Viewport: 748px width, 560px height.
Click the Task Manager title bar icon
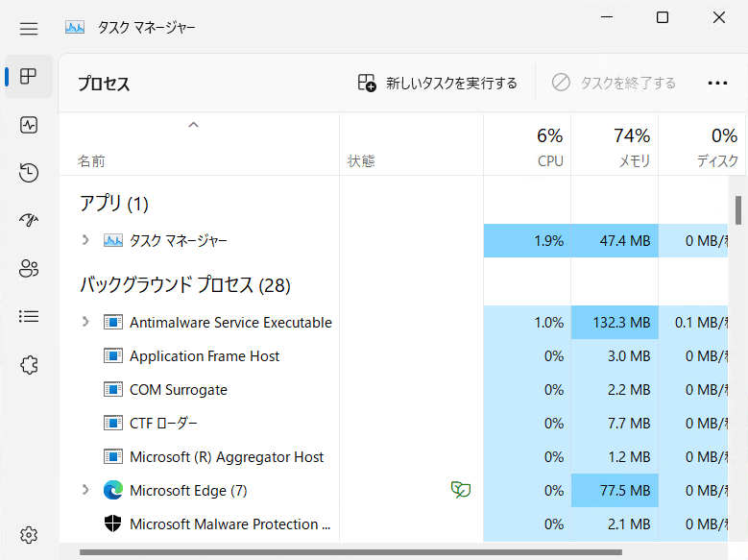click(x=75, y=27)
